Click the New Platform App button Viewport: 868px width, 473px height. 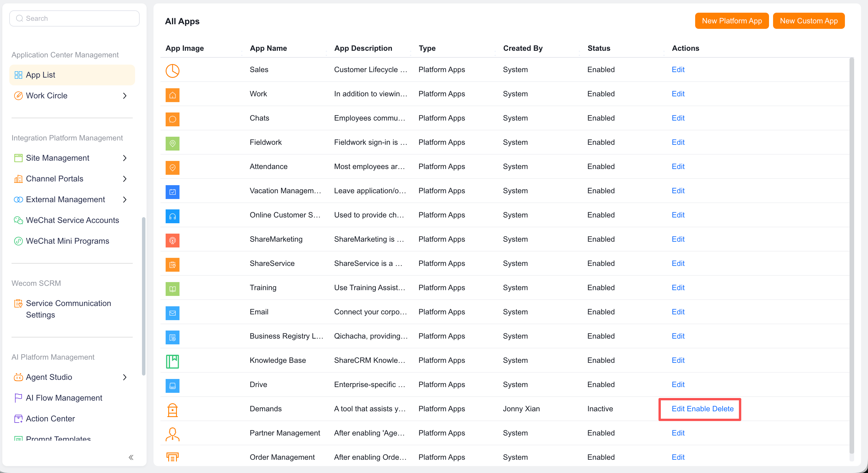[x=732, y=21]
